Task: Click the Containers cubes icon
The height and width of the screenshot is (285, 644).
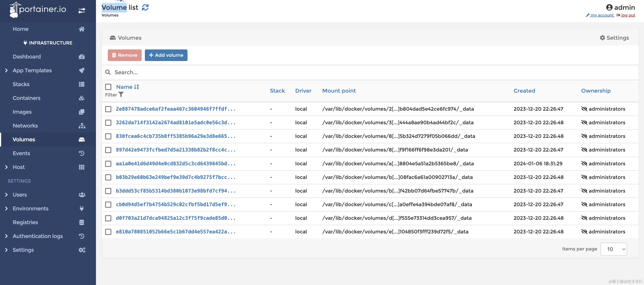Action: pyautogui.click(x=82, y=98)
